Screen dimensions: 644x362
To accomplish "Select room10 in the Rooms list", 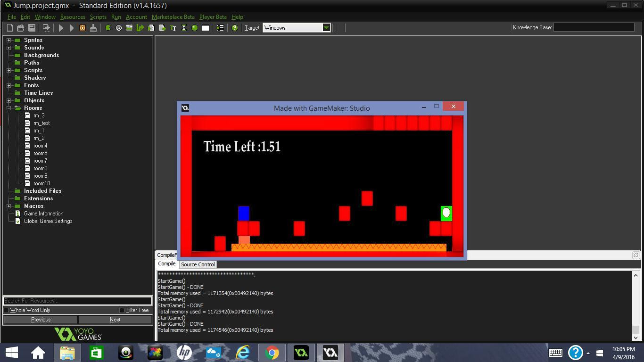I will 41,183.
